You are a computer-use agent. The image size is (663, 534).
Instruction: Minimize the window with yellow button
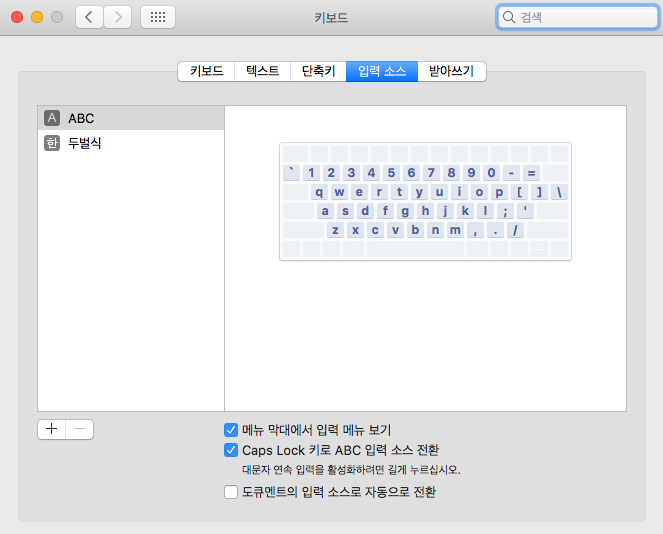(37, 17)
